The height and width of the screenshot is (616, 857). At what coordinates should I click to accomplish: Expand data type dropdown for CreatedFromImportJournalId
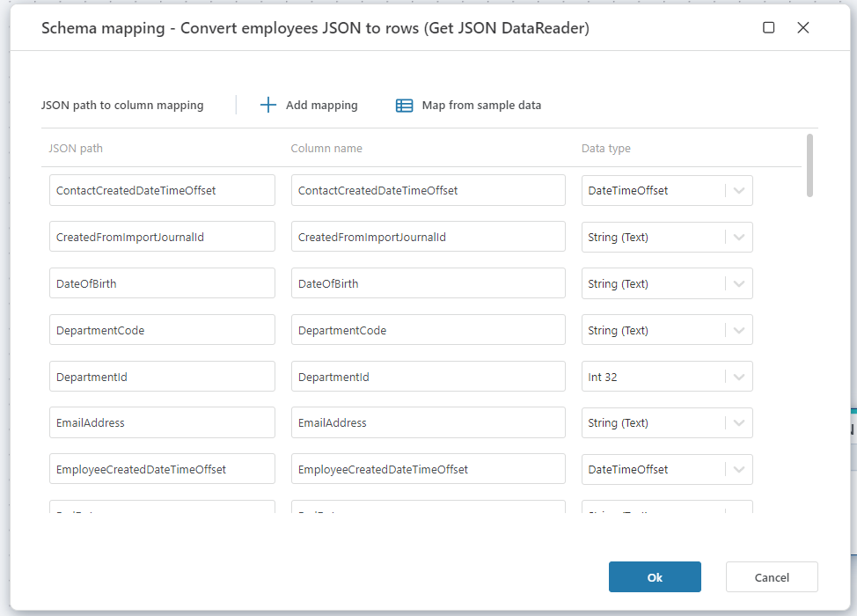point(738,238)
